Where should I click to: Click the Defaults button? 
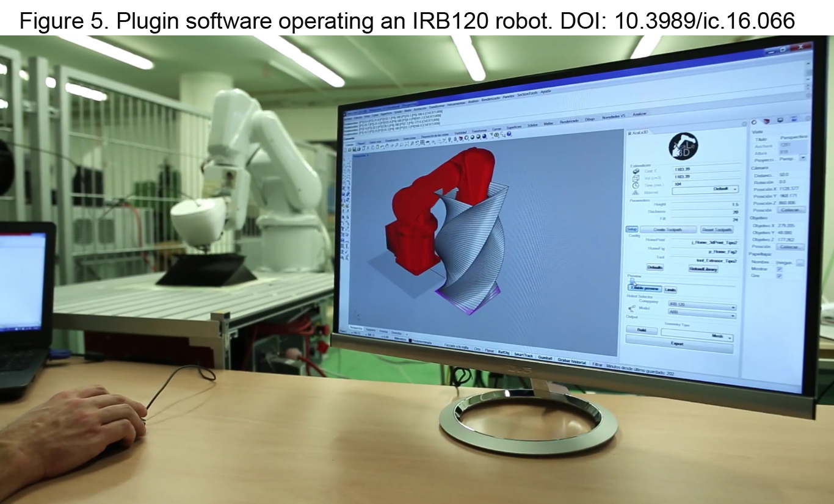655,267
